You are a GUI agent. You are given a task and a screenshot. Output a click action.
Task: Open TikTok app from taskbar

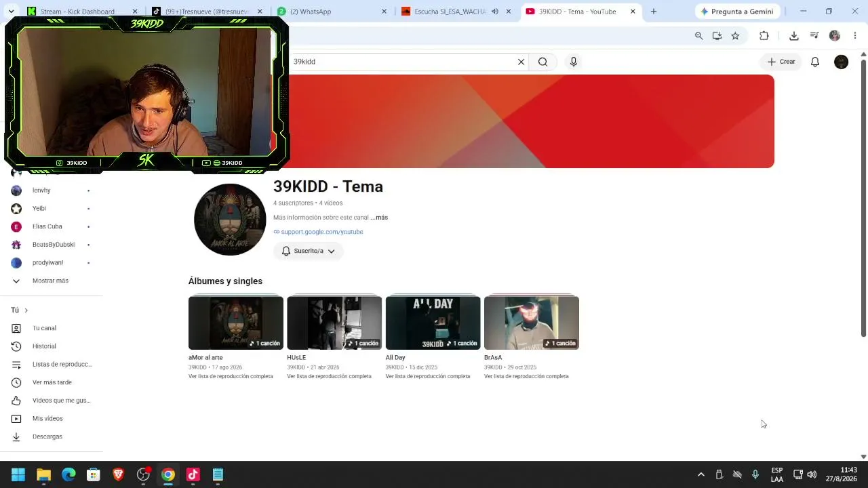click(x=193, y=474)
